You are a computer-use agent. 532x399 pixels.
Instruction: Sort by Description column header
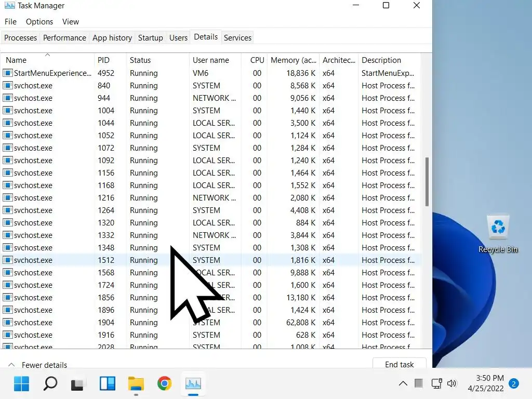pos(390,60)
